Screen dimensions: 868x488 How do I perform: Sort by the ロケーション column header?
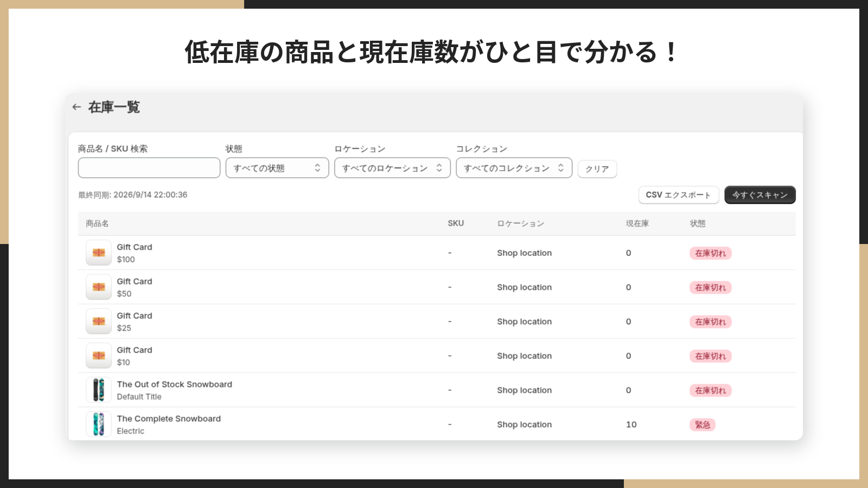(x=521, y=223)
